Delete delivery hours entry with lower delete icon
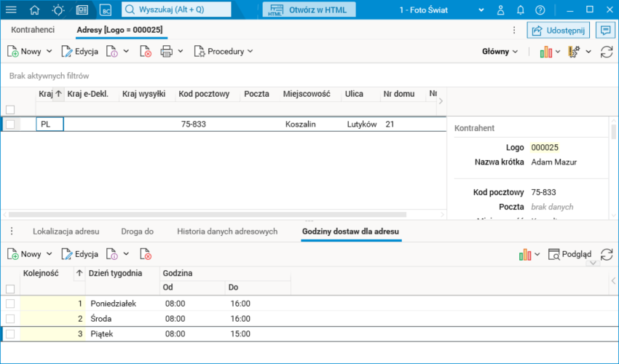Screen dimensions: 619x364 click(146, 254)
